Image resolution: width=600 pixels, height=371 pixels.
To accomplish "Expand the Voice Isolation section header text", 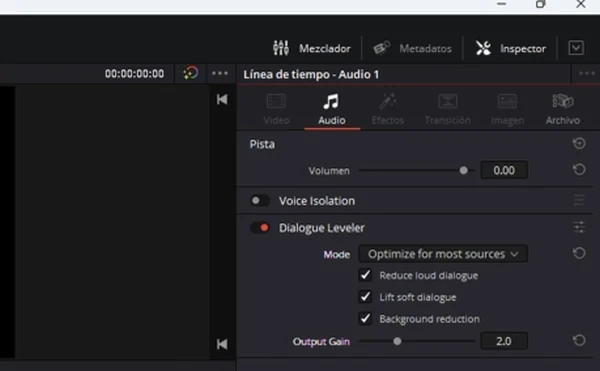I will click(317, 201).
